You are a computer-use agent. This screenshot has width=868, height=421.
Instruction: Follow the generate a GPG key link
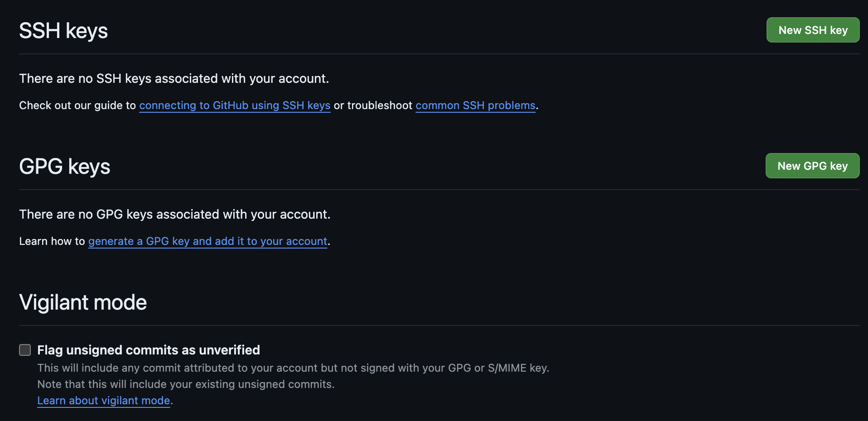pos(207,241)
